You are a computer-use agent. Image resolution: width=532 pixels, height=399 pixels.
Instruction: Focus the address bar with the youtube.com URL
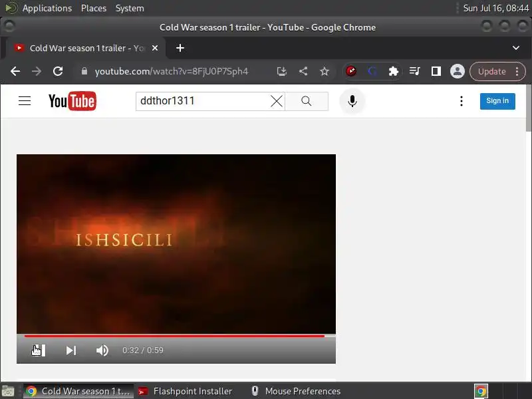[172, 71]
